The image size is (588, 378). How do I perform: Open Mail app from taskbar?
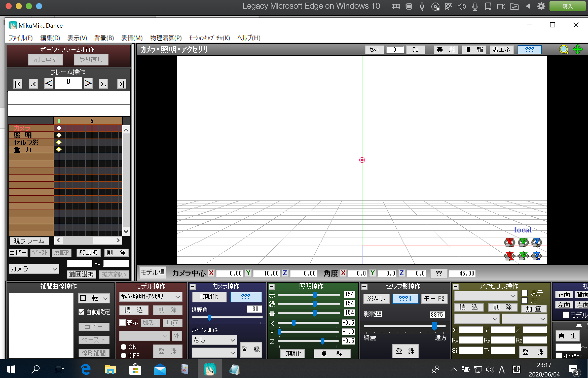160,369
